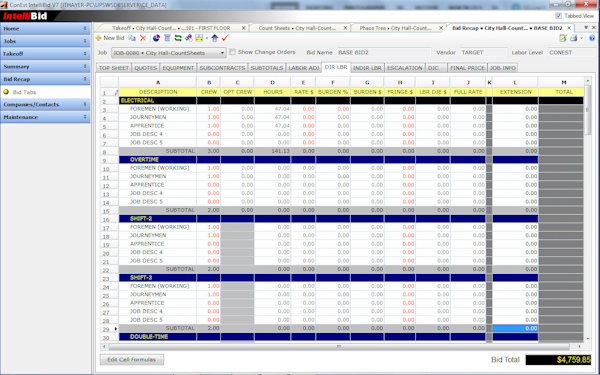Click the red X delete icon
Image resolution: width=600 pixels, height=375 pixels.
pyautogui.click(x=143, y=38)
